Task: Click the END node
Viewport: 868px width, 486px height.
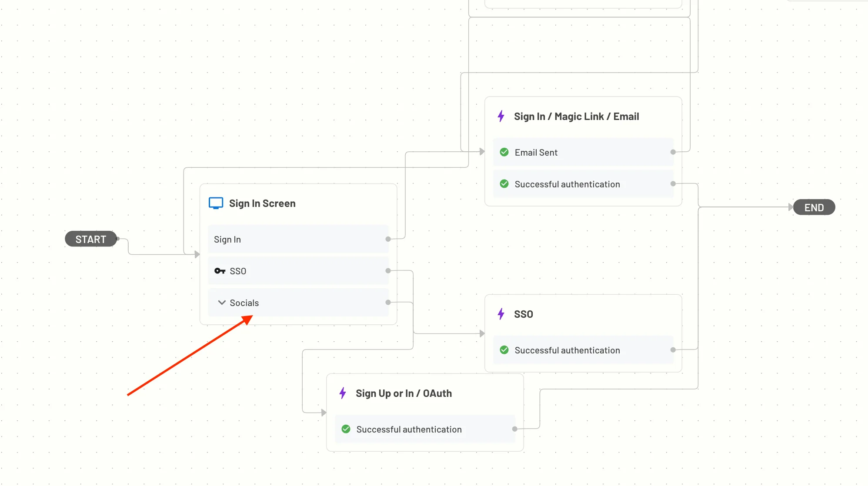Action: point(814,207)
